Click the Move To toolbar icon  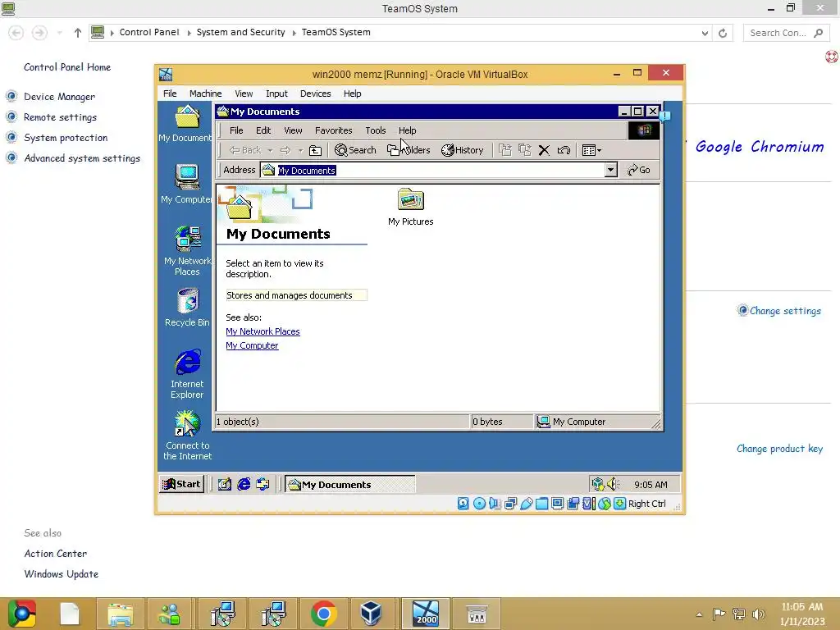click(x=504, y=151)
